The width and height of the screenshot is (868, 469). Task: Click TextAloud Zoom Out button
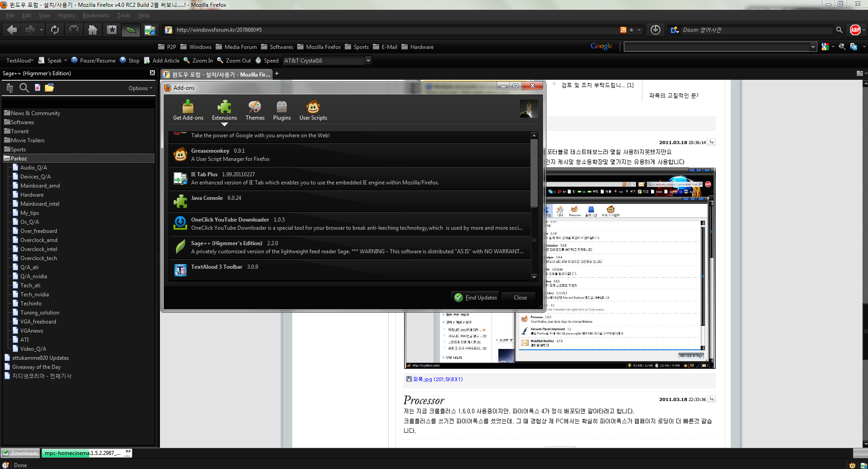tap(234, 60)
